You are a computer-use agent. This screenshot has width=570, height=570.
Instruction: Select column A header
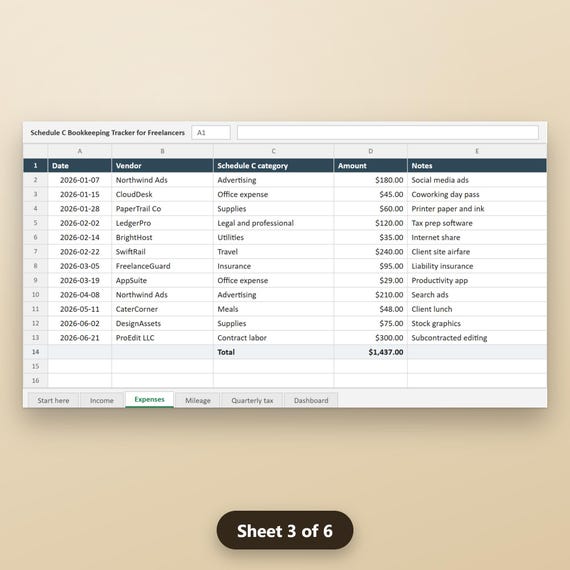click(80, 151)
